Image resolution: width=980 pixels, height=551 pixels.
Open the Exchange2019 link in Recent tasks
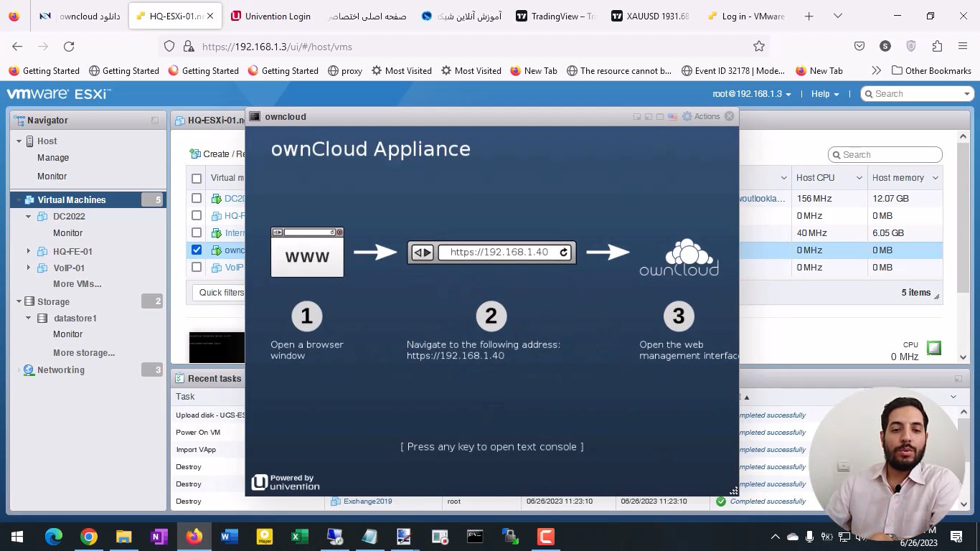point(367,501)
